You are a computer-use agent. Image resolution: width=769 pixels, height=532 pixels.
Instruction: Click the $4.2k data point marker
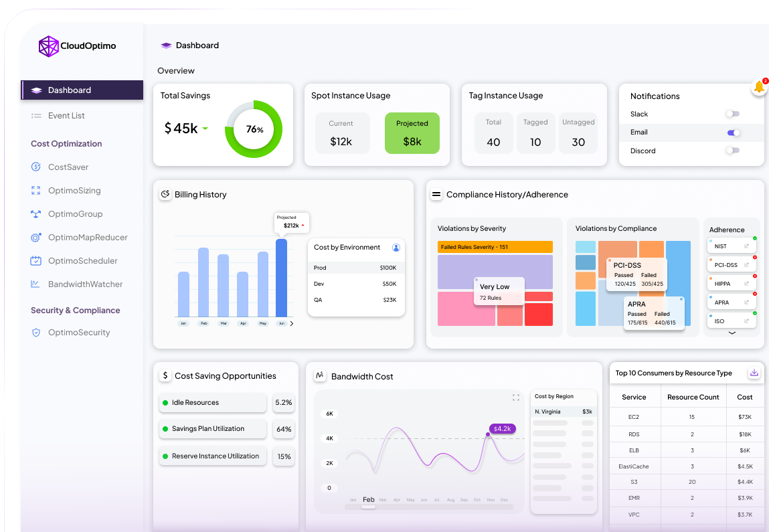click(x=488, y=434)
